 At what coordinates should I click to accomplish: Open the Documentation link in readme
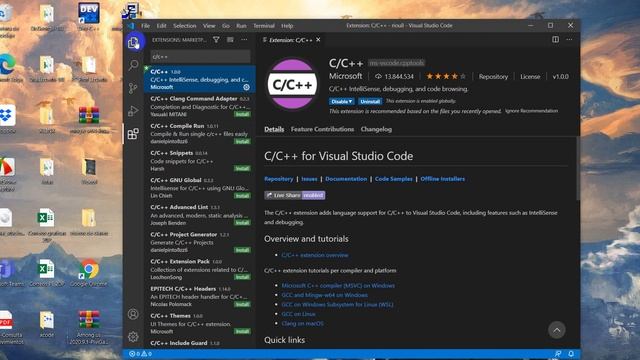(x=346, y=179)
